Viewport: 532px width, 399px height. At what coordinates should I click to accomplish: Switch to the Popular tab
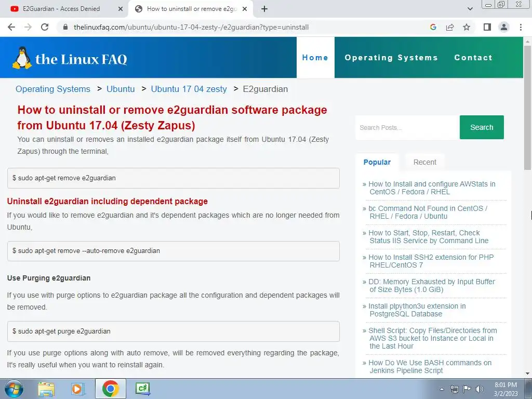pos(377,162)
